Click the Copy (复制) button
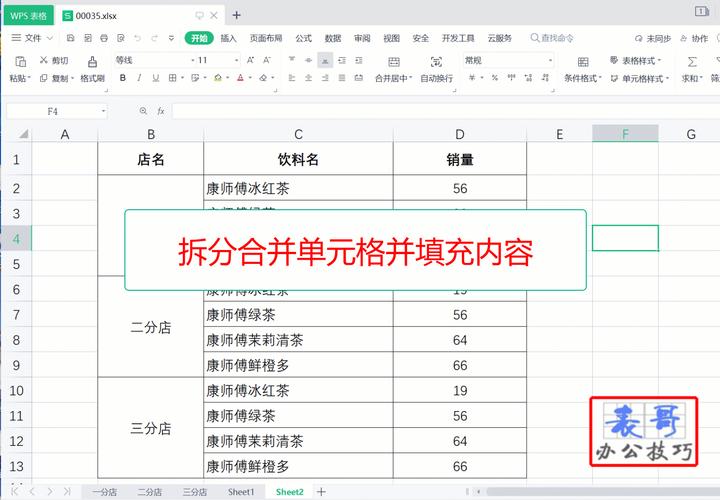Image resolution: width=720 pixels, height=500 pixels. tap(56, 79)
